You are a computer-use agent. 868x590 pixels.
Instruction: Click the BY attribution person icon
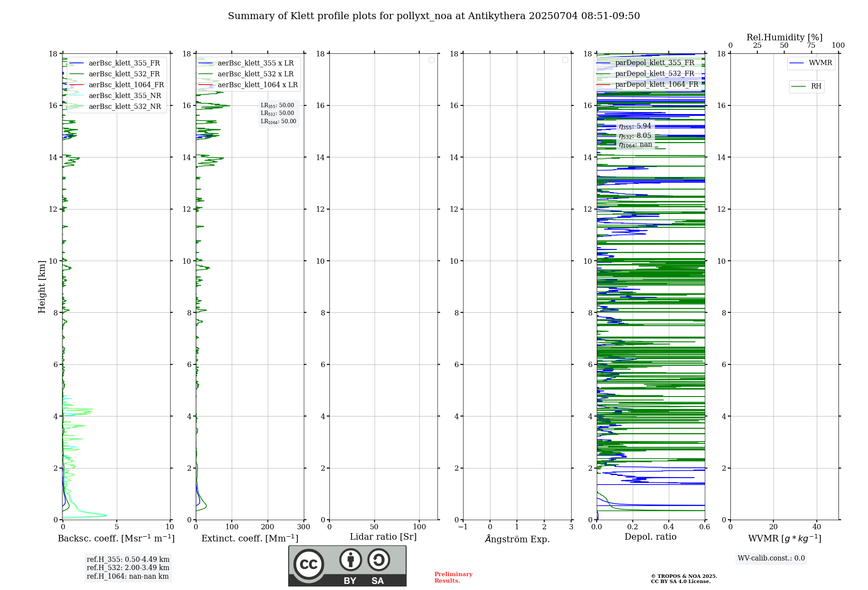pos(351,560)
